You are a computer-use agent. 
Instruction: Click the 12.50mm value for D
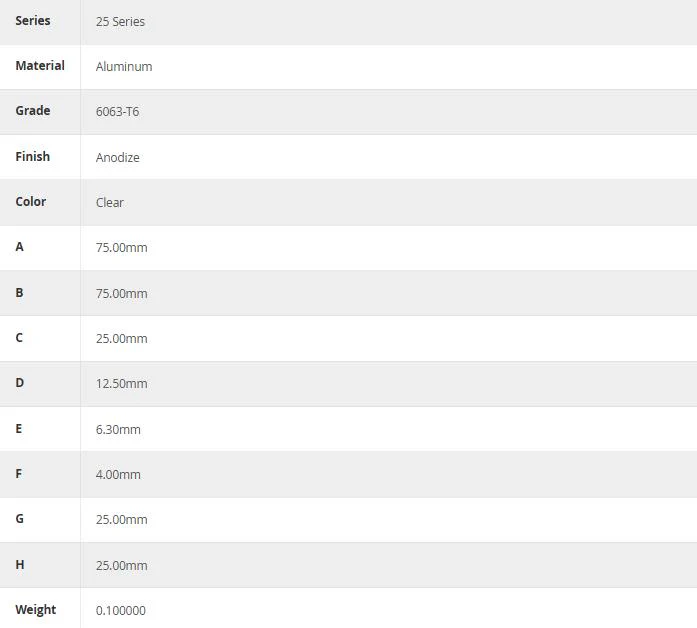[121, 384]
